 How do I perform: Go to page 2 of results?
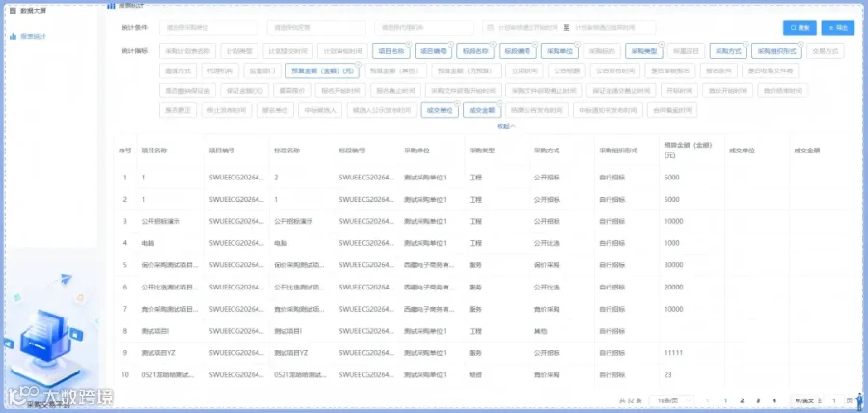pos(742,400)
